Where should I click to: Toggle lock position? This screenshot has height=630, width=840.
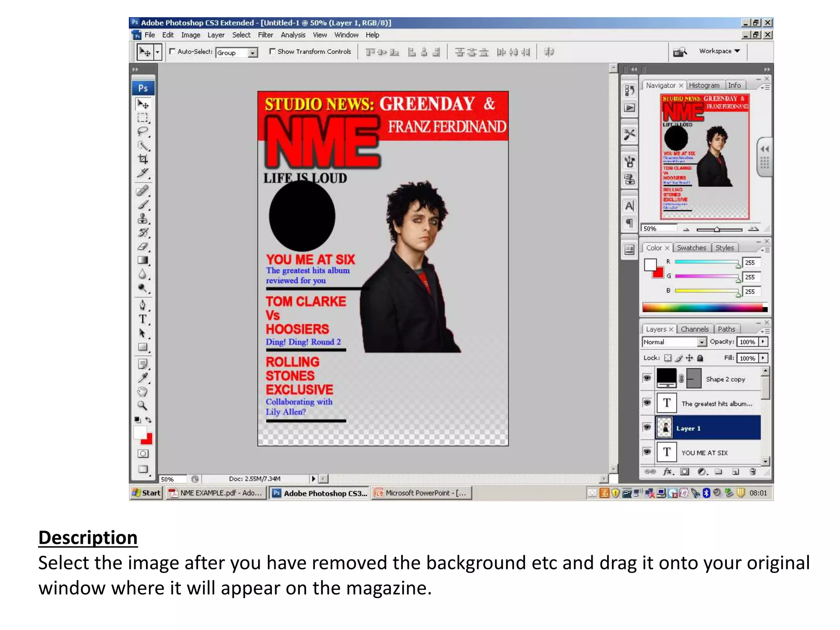tap(689, 358)
